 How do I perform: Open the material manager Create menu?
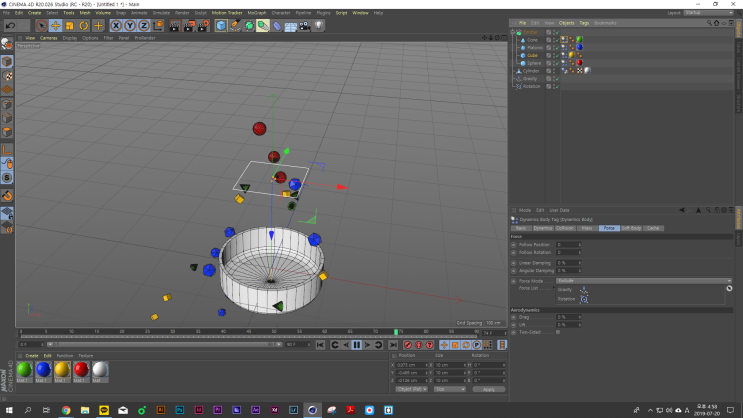tap(32, 356)
